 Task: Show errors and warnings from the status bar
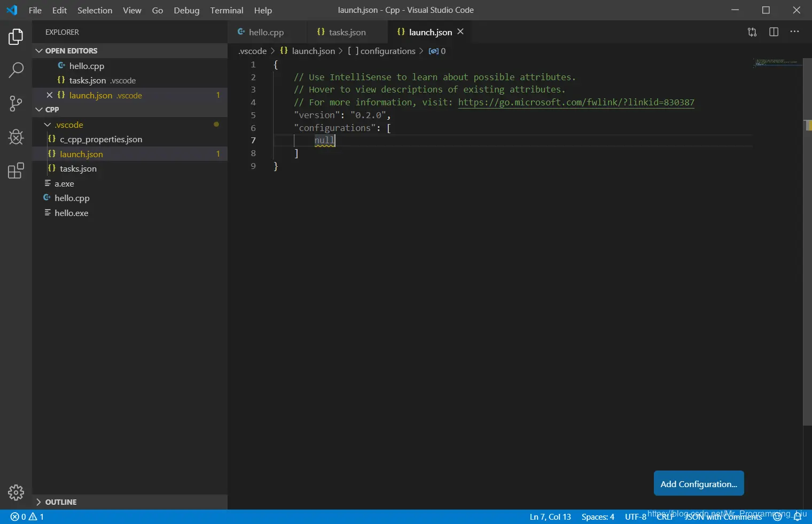click(27, 517)
